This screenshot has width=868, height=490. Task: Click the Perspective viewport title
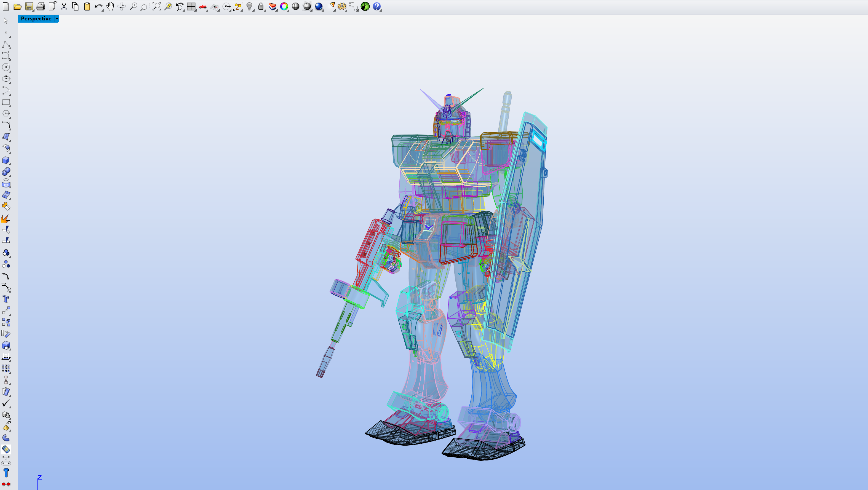(36, 19)
